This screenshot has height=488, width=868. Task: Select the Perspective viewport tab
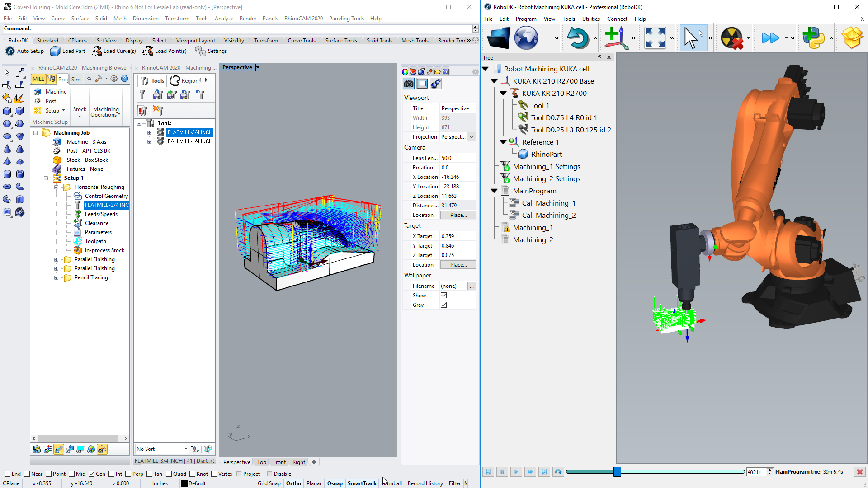237,462
